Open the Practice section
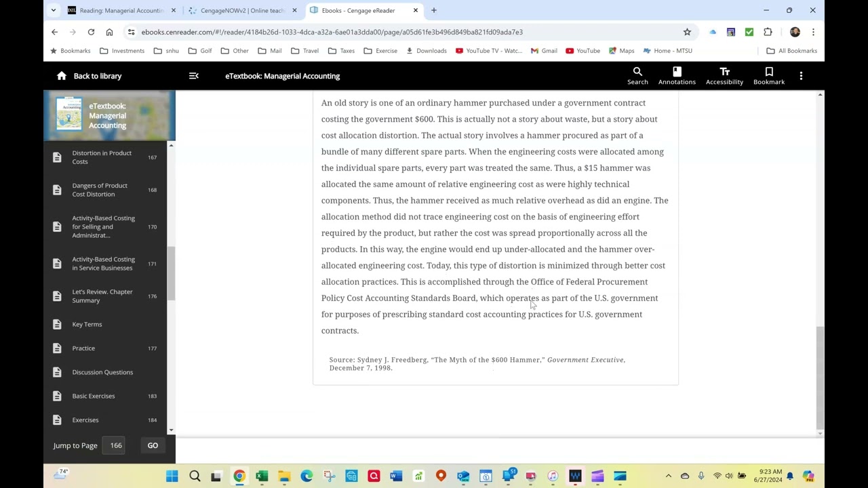 105,348
